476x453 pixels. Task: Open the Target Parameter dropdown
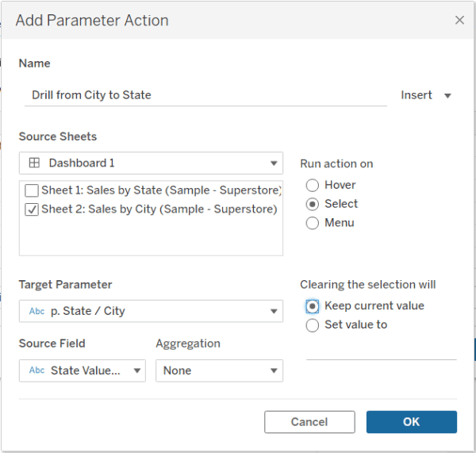(274, 311)
